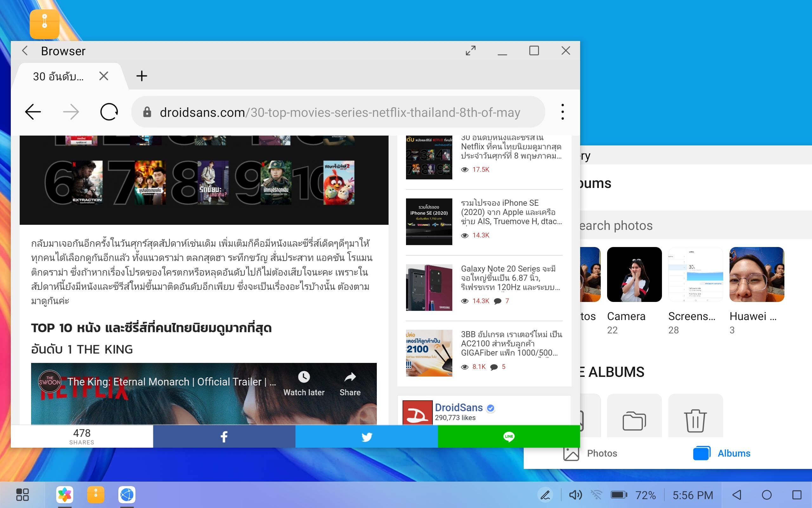The width and height of the screenshot is (812, 508).
Task: Open the iPhone SE (2020) article link
Action: (x=511, y=212)
